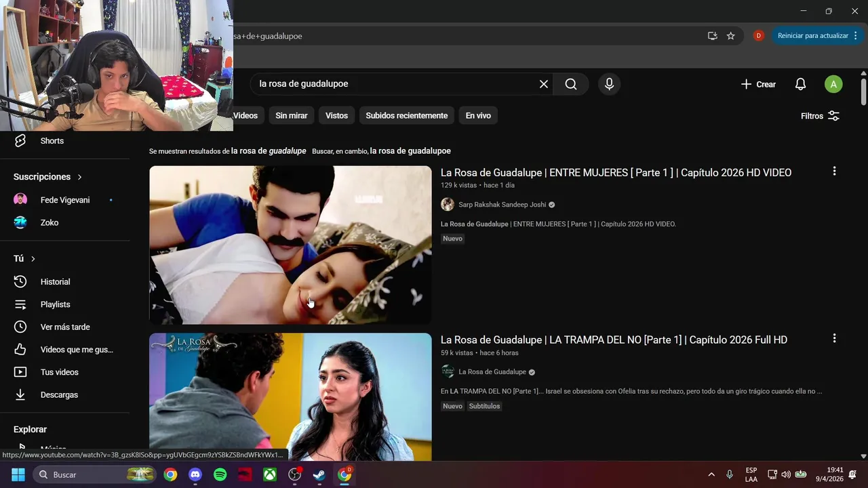Viewport: 868px width, 488px height.
Task: Open the Xbox app from taskbar
Action: click(270, 474)
